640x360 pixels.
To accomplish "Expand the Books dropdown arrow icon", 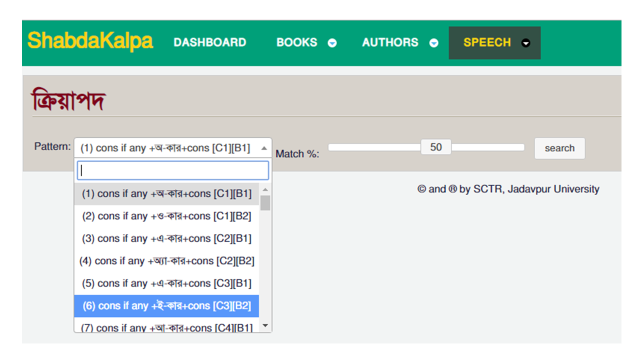I will [x=332, y=43].
